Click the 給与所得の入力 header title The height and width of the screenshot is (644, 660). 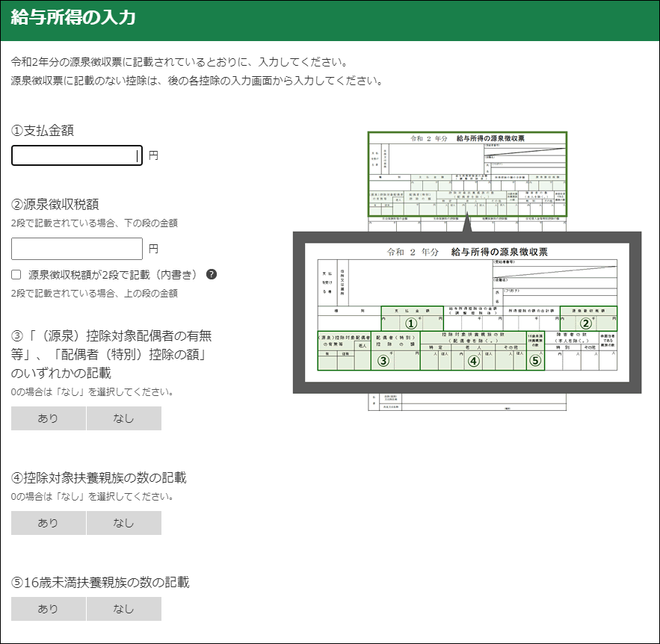[73, 18]
